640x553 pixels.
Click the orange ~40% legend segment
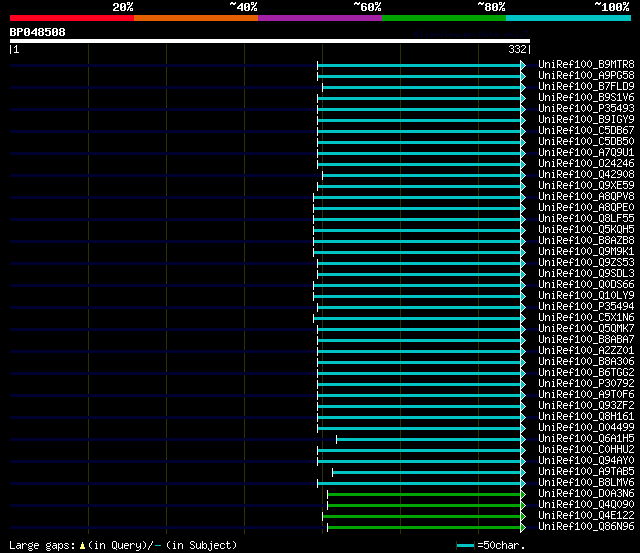(x=196, y=18)
